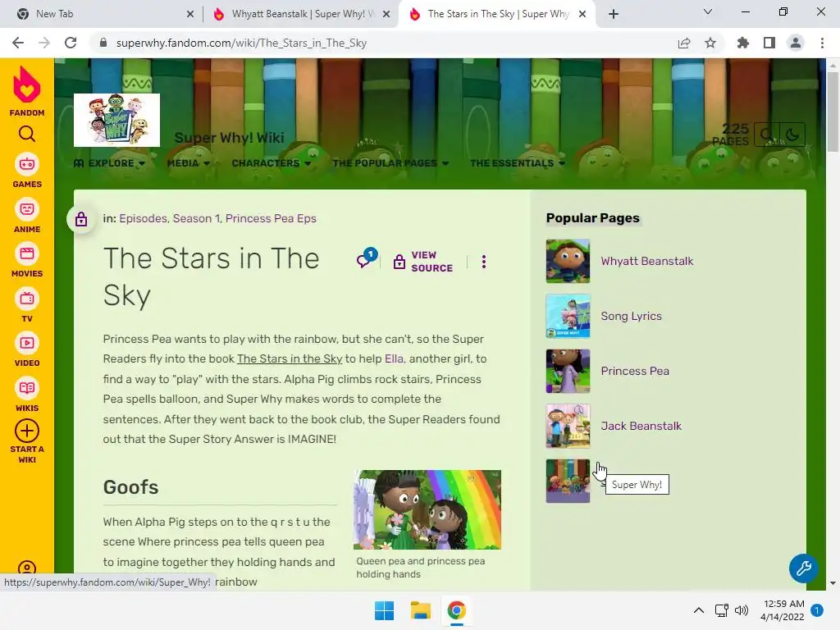Viewport: 840px width, 630px height.
Task: Open the Wikis section icon
Action: (x=27, y=388)
